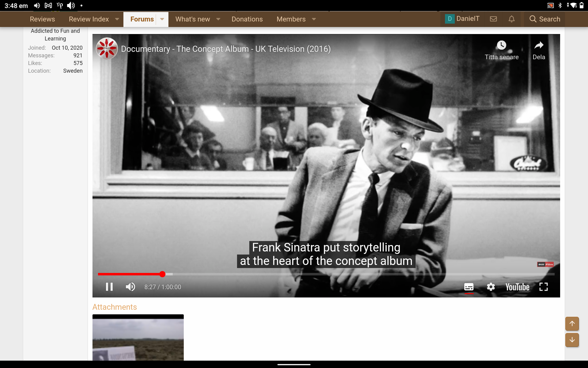Click the subtitle caption text
The width and height of the screenshot is (588, 368).
click(x=326, y=254)
